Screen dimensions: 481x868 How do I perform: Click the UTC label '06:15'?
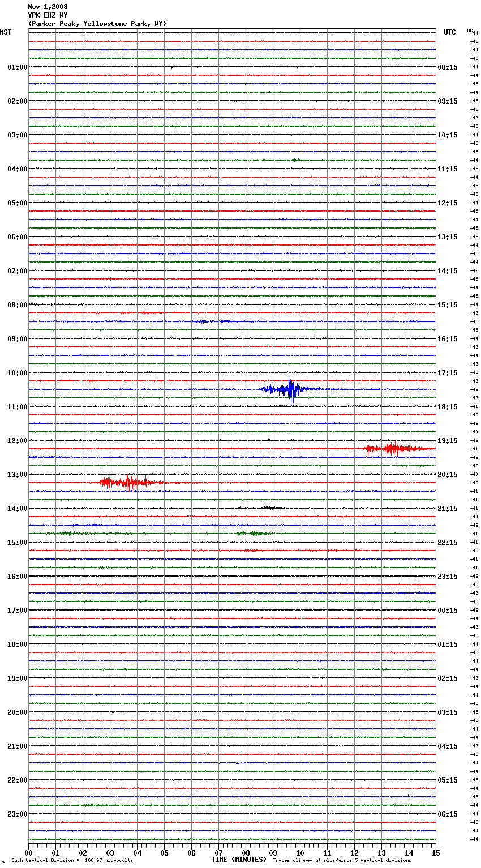[x=448, y=814]
